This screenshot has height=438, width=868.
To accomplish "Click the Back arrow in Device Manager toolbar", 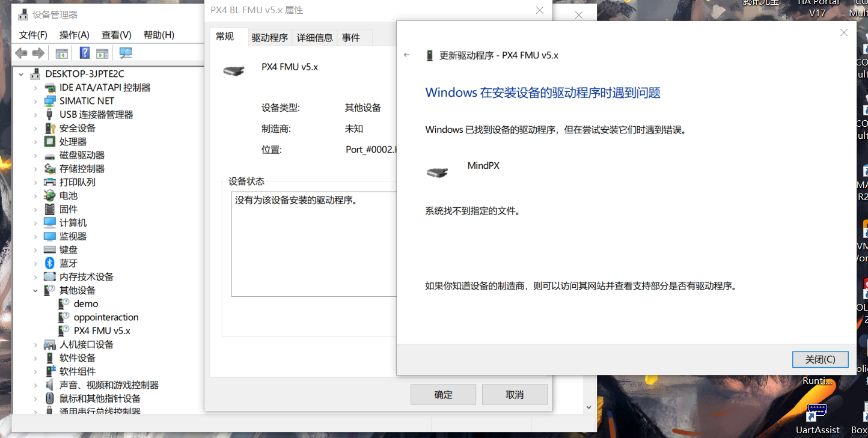I will click(22, 53).
